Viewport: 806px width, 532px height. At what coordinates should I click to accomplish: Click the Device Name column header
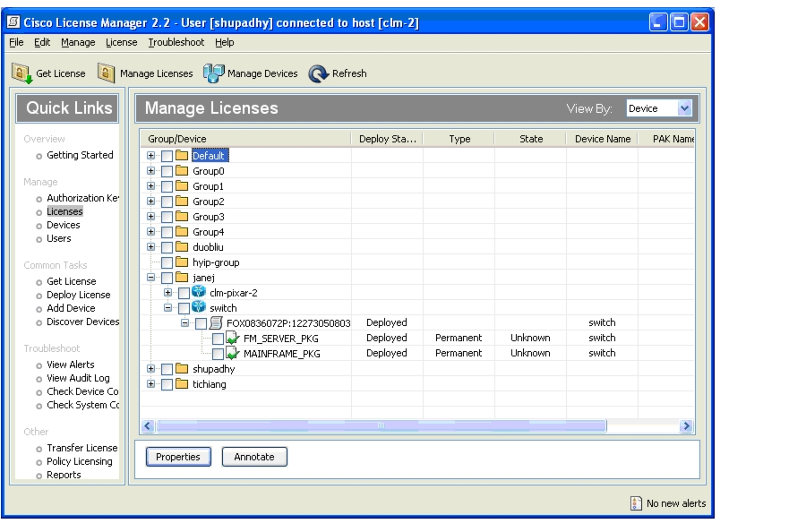603,139
